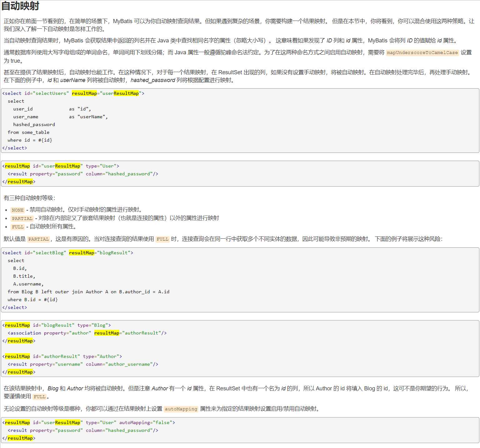
Task: Click inline code autoMapping in paragraph
Action: coord(181,409)
